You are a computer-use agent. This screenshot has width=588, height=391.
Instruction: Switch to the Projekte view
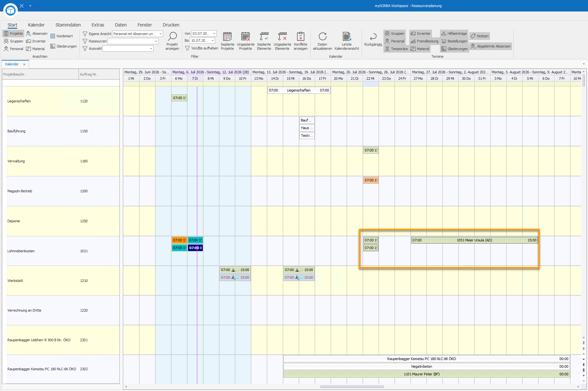pyautogui.click(x=13, y=33)
